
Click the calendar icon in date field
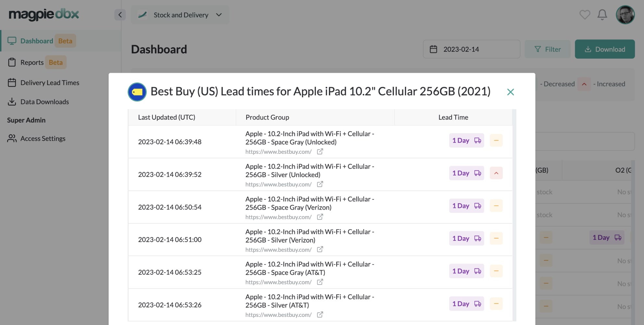433,49
